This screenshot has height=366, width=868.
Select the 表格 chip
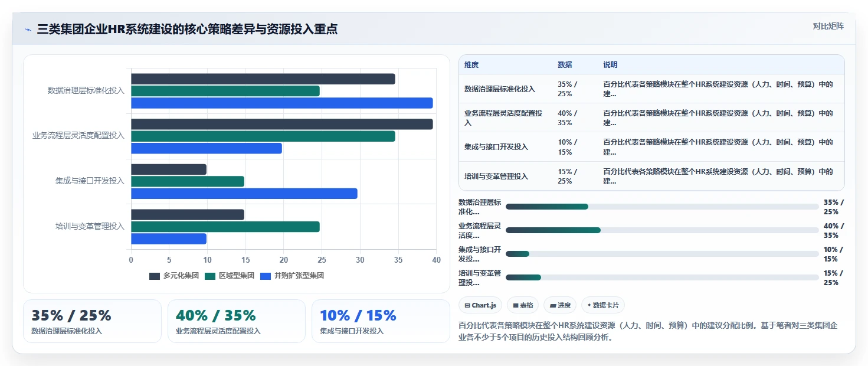523,305
